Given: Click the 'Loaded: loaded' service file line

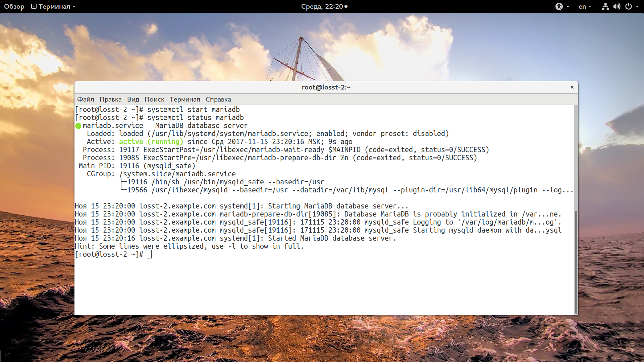Looking at the screenshot, I should [268, 134].
